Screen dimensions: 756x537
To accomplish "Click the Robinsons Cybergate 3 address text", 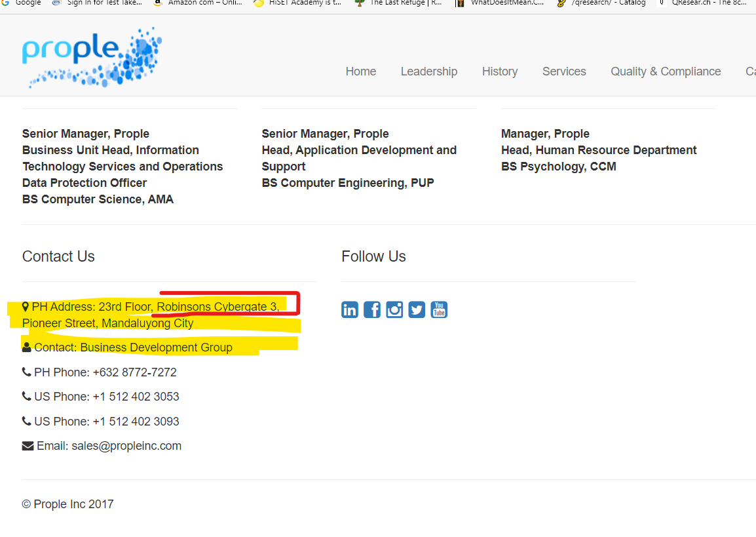I will pos(218,307).
